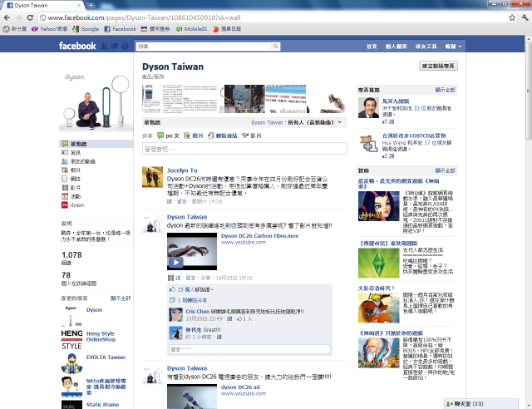Open Chrome wrench settings menu
This screenshot has width=532, height=409.
point(525,17)
